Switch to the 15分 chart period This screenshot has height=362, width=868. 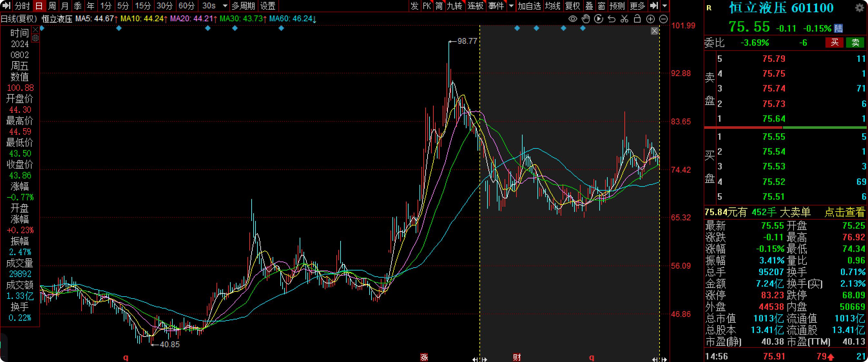click(x=142, y=6)
